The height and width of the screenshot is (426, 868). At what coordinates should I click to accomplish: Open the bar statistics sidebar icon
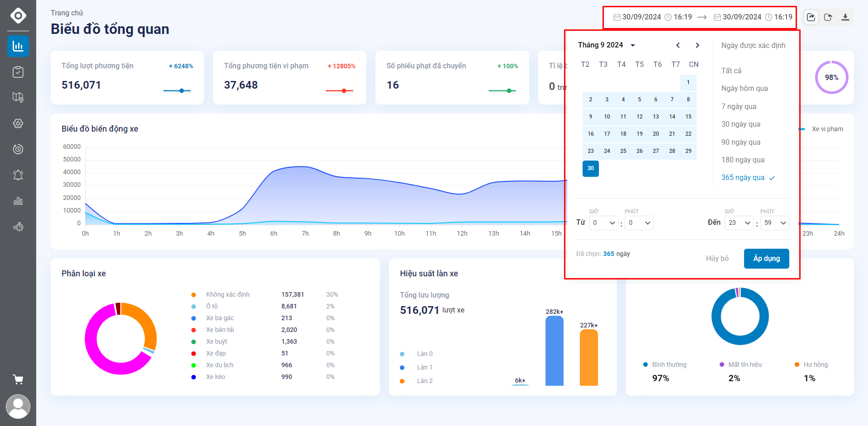pyautogui.click(x=18, y=201)
